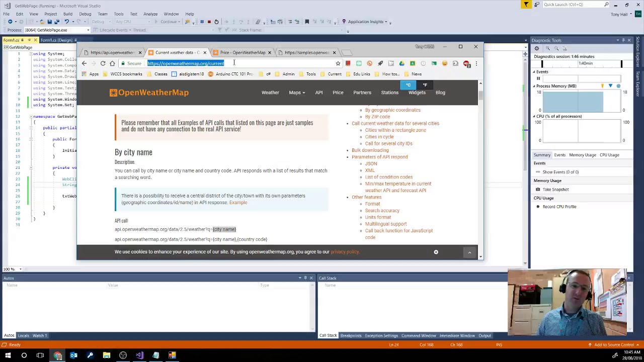Pause Events tracking in Diagnostic Tools
The height and width of the screenshot is (362, 644).
(x=538, y=78)
